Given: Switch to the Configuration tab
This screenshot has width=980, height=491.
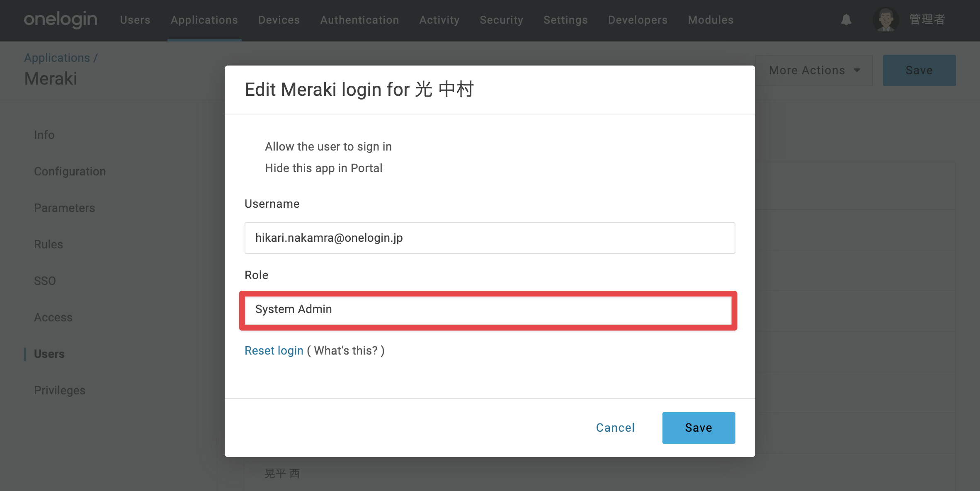Looking at the screenshot, I should pyautogui.click(x=70, y=171).
